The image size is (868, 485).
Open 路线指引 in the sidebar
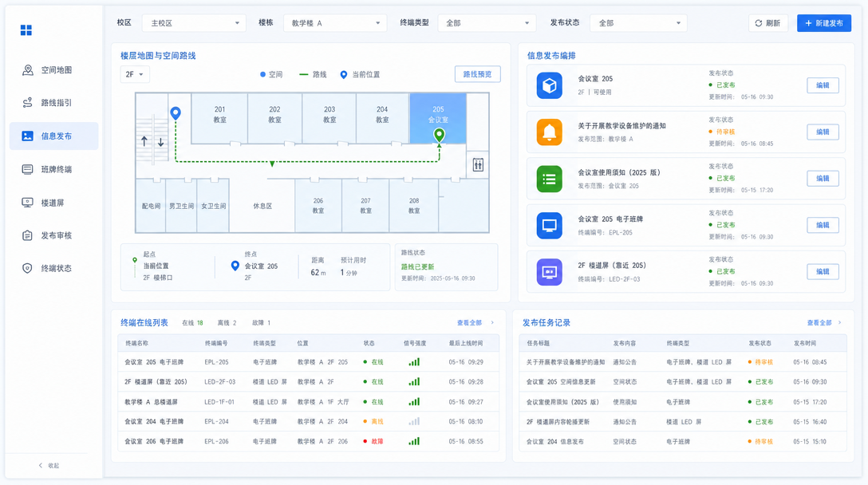[53, 103]
